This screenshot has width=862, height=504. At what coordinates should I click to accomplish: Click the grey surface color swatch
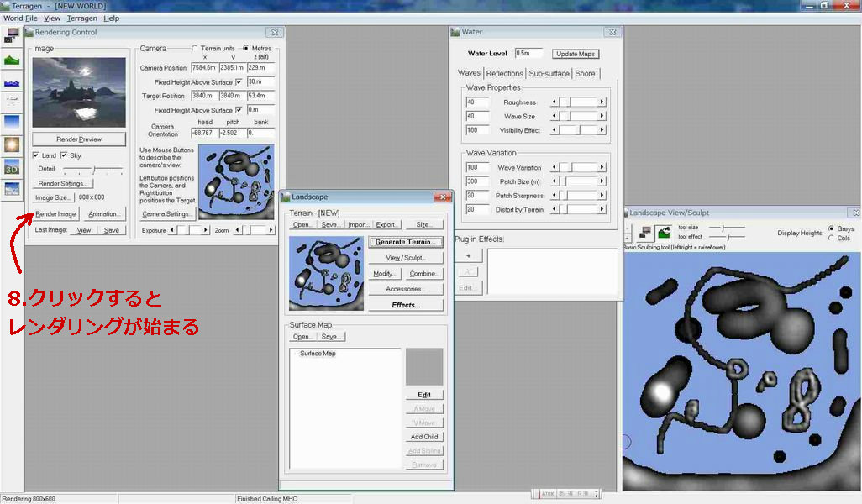[423, 366]
